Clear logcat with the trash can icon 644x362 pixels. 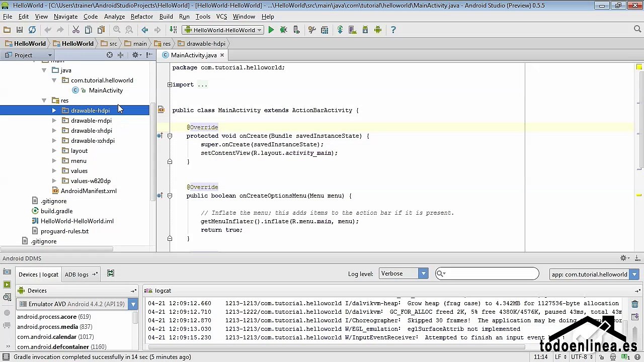tap(635, 304)
